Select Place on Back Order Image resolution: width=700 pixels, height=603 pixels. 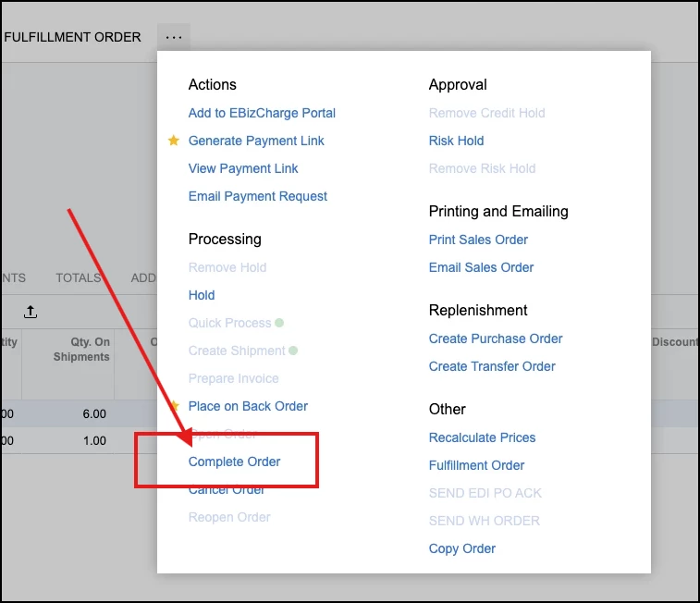point(248,406)
